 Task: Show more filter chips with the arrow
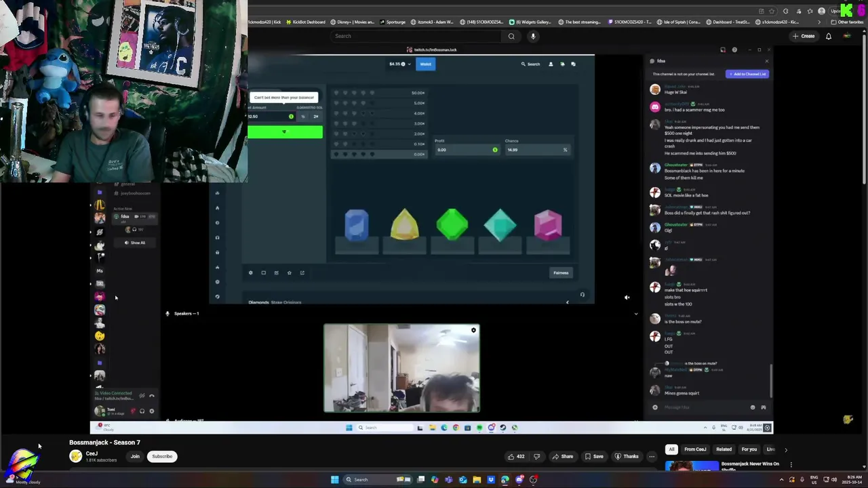pos(786,449)
